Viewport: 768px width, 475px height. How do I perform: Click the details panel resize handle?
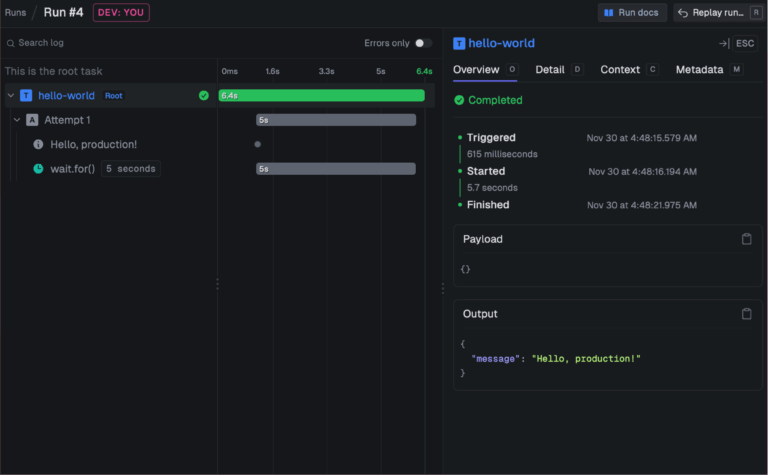pos(443,288)
